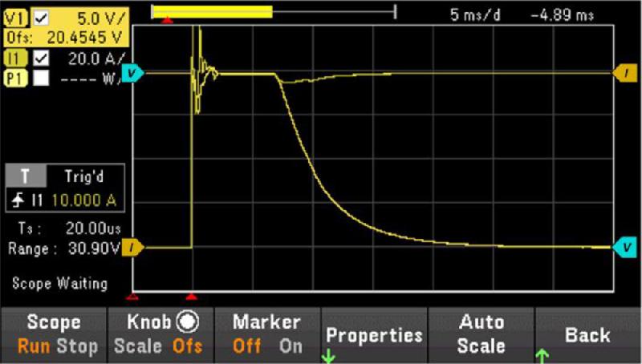Click the P1 power channel badge

click(x=15, y=79)
